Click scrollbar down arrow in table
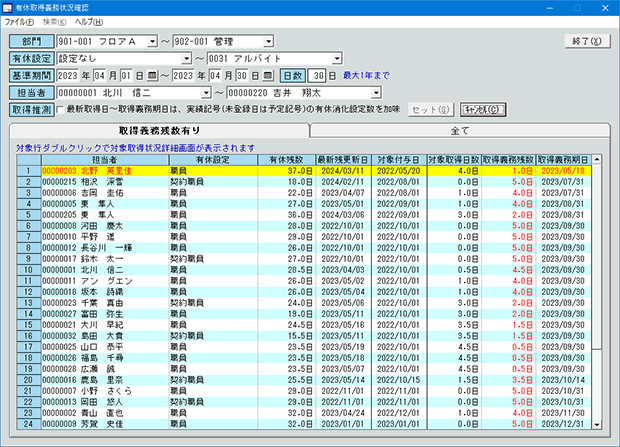 pyautogui.click(x=597, y=425)
